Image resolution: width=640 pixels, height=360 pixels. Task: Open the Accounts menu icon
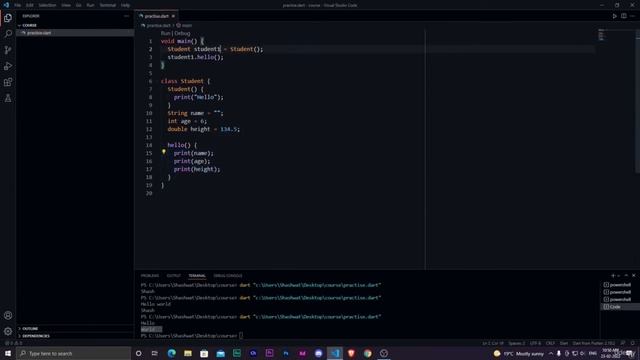pos(8,315)
